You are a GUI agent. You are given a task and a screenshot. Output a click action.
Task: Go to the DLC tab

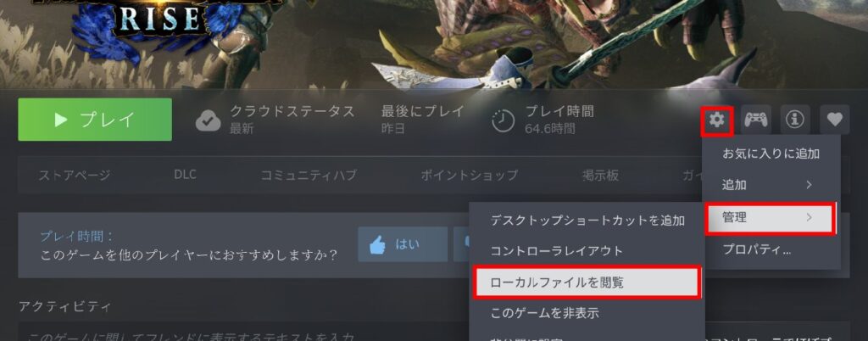tap(185, 175)
